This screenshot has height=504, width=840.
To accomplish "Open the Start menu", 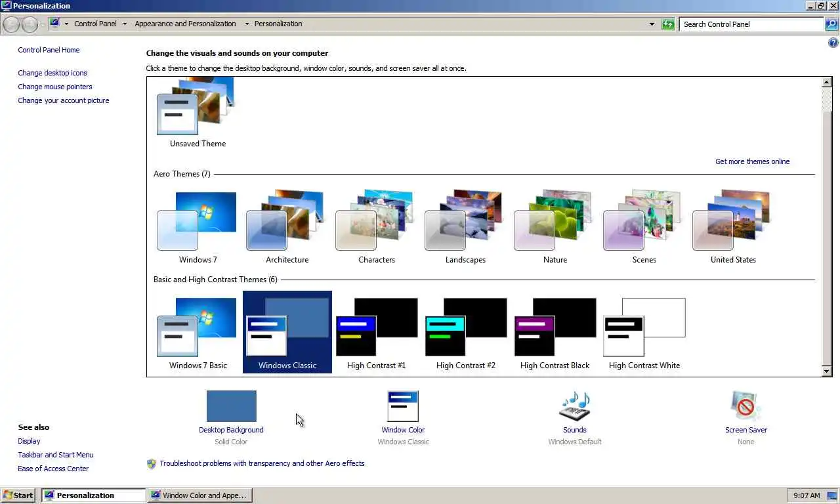I will (18, 495).
